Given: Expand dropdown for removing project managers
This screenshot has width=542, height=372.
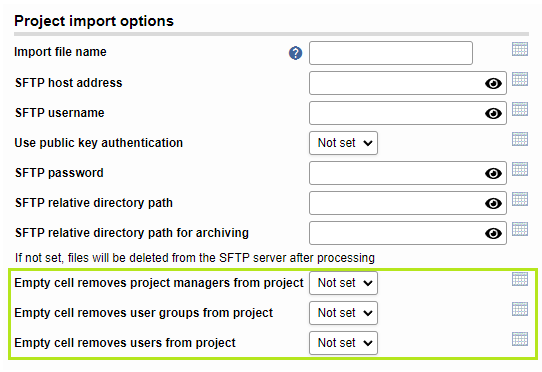Looking at the screenshot, I should coord(343,283).
